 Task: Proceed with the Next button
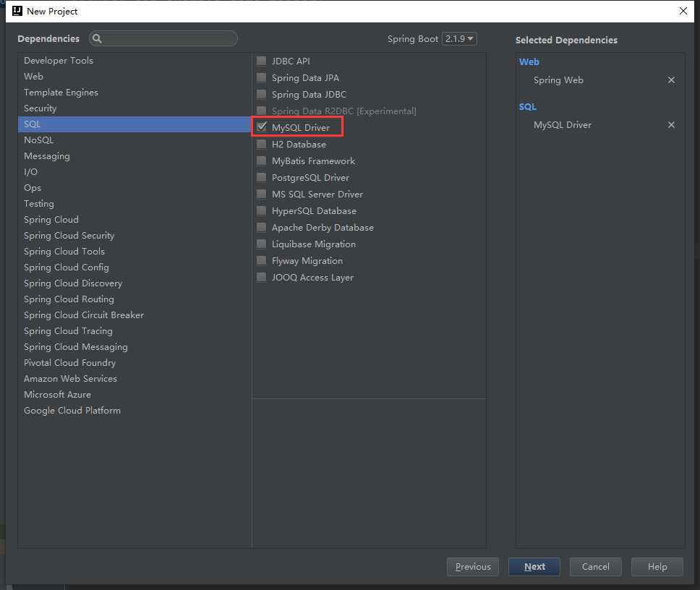534,566
